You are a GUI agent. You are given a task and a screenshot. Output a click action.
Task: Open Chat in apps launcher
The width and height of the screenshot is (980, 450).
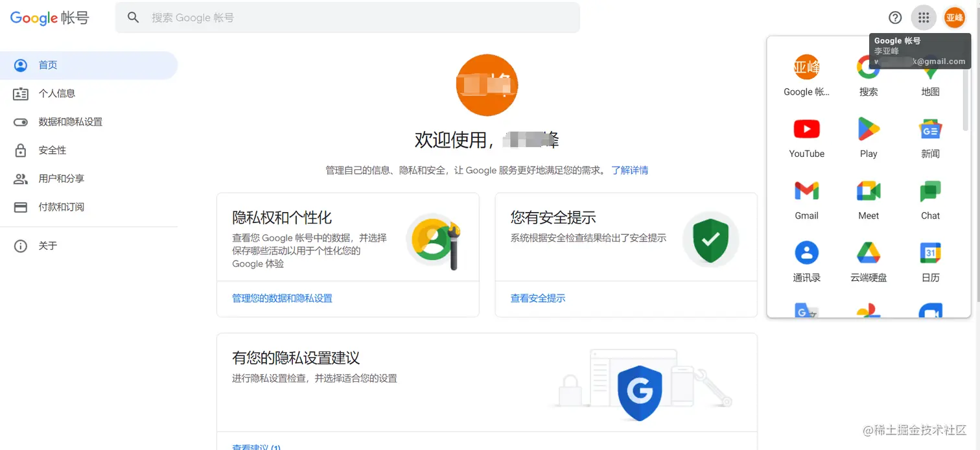click(930, 200)
